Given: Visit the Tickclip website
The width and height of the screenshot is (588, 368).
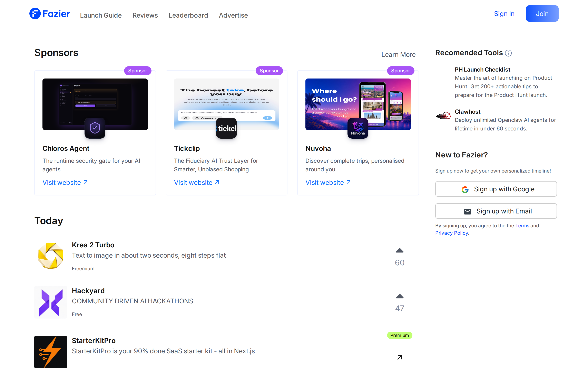Looking at the screenshot, I should [x=197, y=183].
